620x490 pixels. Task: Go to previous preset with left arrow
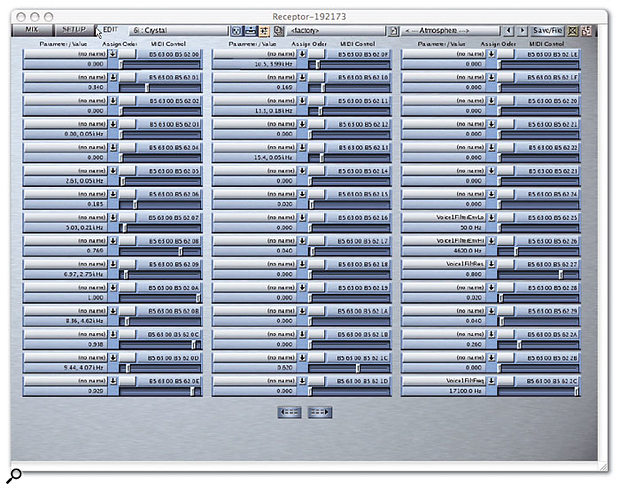coord(509,30)
